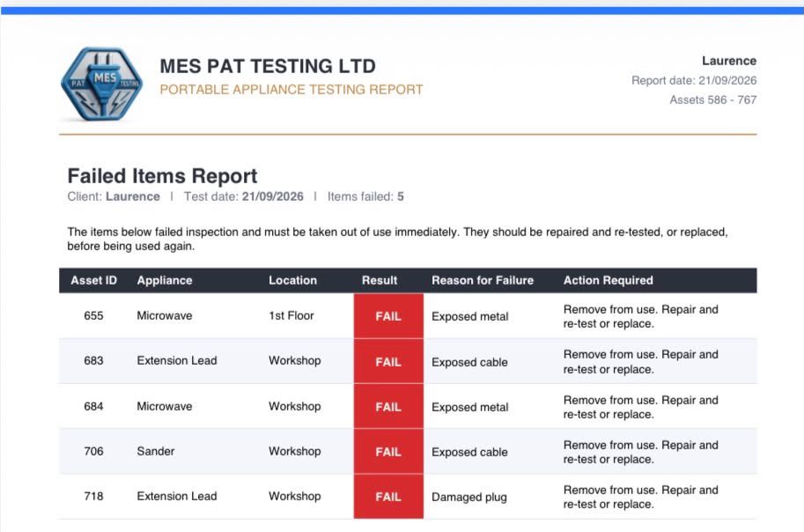The width and height of the screenshot is (804, 532).
Task: Click 'Client: Laurence' under title
Action: point(114,196)
